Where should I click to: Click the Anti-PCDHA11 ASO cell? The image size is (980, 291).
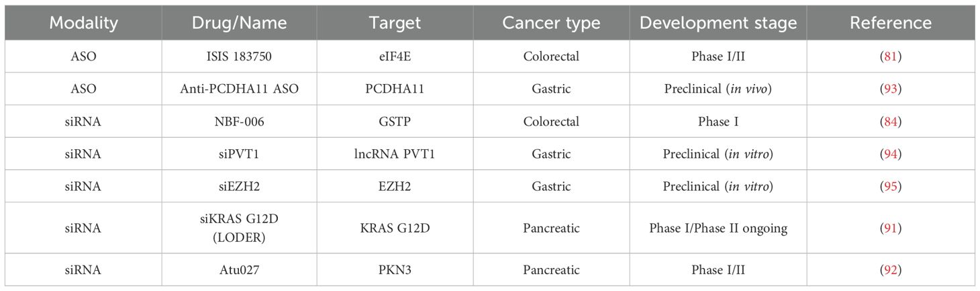coord(240,89)
